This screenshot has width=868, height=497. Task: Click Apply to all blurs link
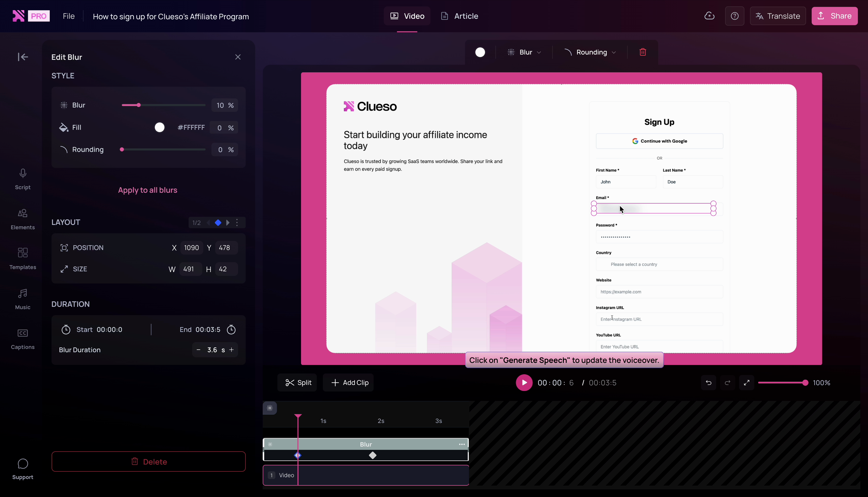[147, 190]
